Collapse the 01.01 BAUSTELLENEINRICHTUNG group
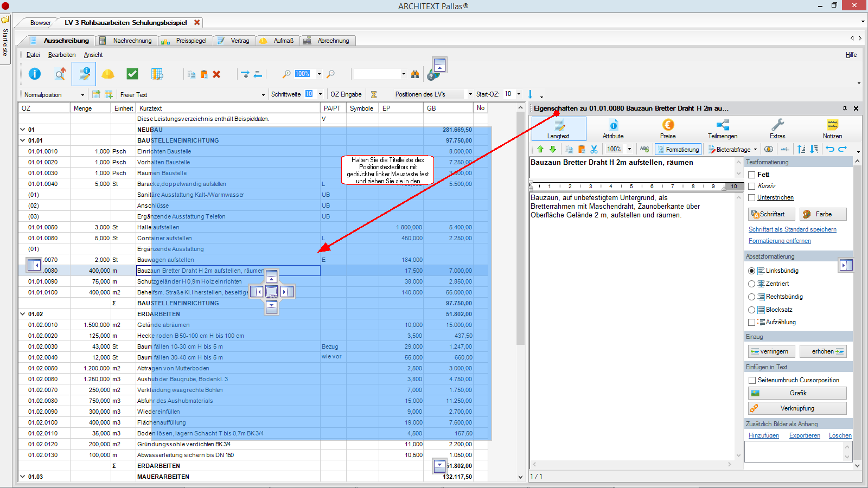The width and height of the screenshot is (868, 488). pyautogui.click(x=23, y=140)
